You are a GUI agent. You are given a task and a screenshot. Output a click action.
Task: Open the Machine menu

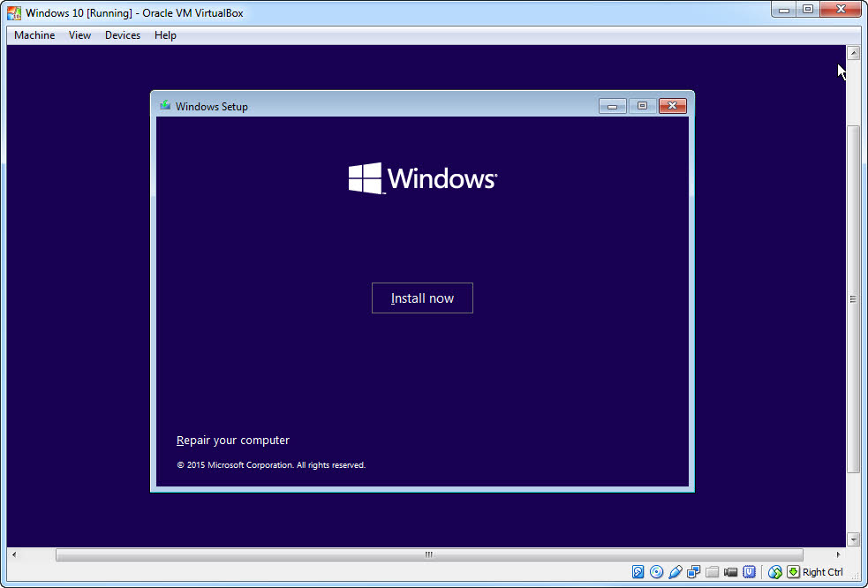tap(34, 35)
